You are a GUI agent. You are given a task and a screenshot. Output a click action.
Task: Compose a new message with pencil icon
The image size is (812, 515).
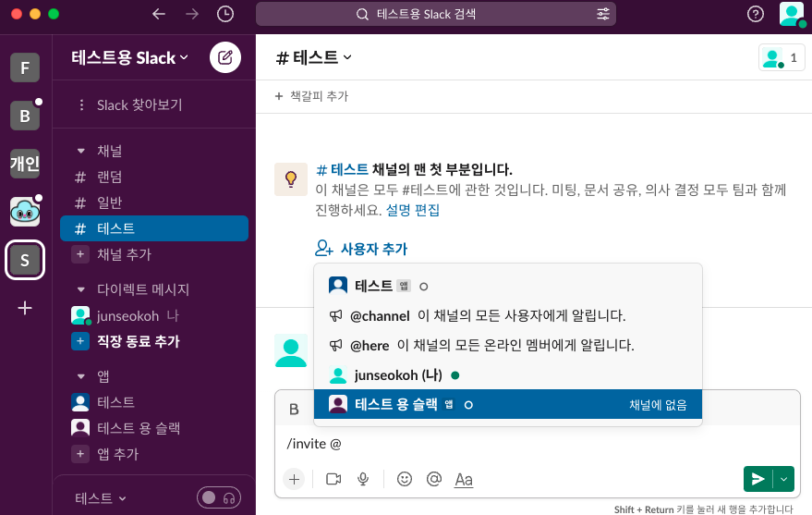click(x=225, y=57)
